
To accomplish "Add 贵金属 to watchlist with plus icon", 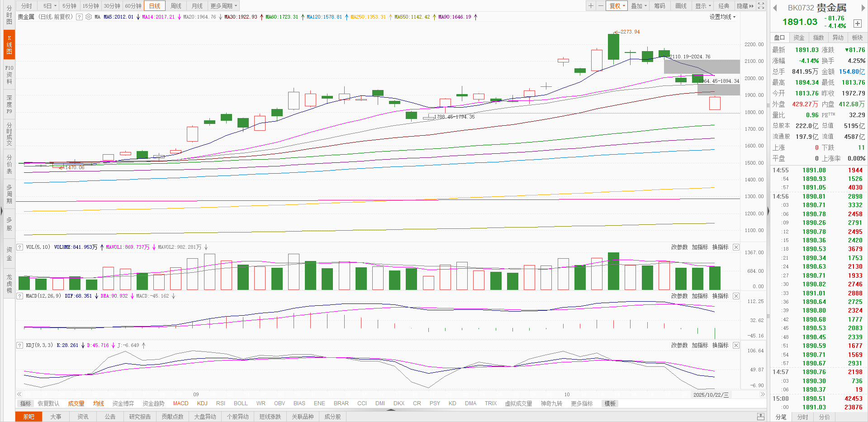I will click(857, 24).
